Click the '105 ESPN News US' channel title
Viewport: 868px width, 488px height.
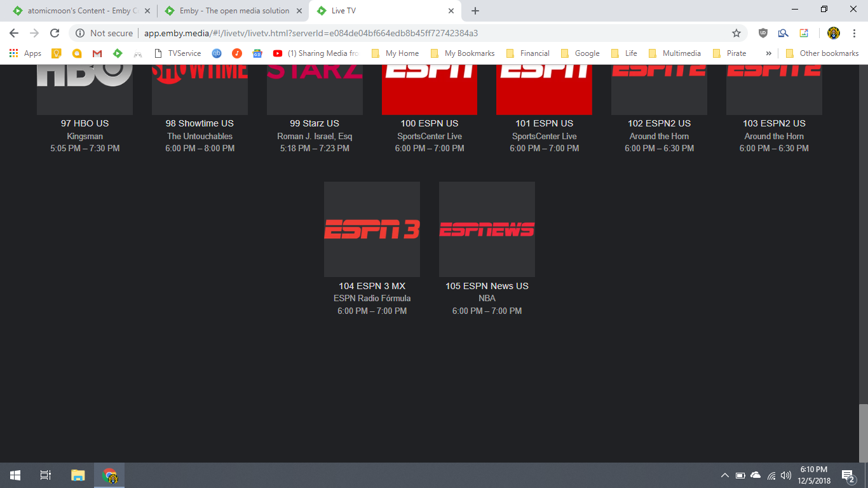click(487, 286)
